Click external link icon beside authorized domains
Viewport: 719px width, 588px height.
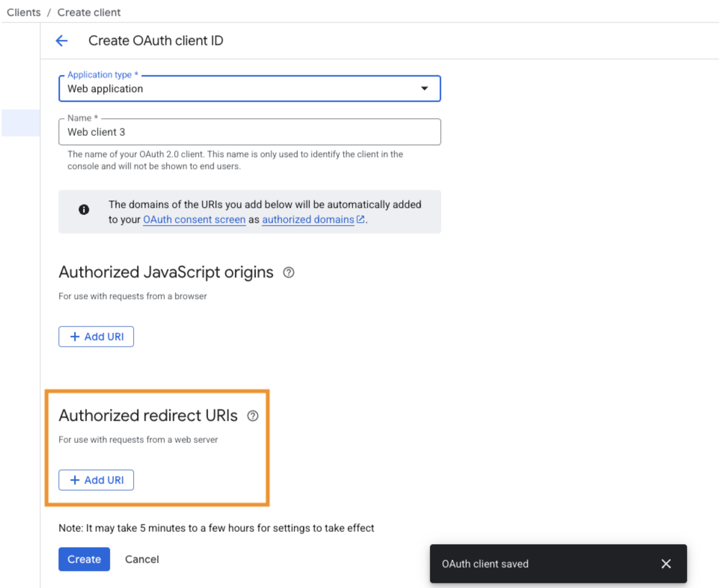click(x=360, y=219)
